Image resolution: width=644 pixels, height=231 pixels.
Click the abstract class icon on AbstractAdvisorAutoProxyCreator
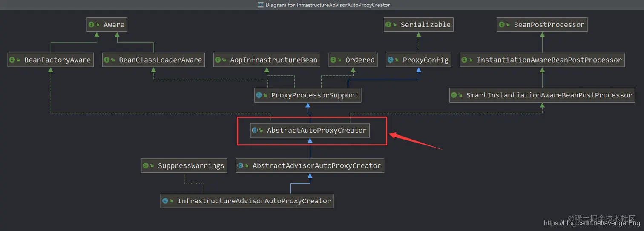point(240,166)
